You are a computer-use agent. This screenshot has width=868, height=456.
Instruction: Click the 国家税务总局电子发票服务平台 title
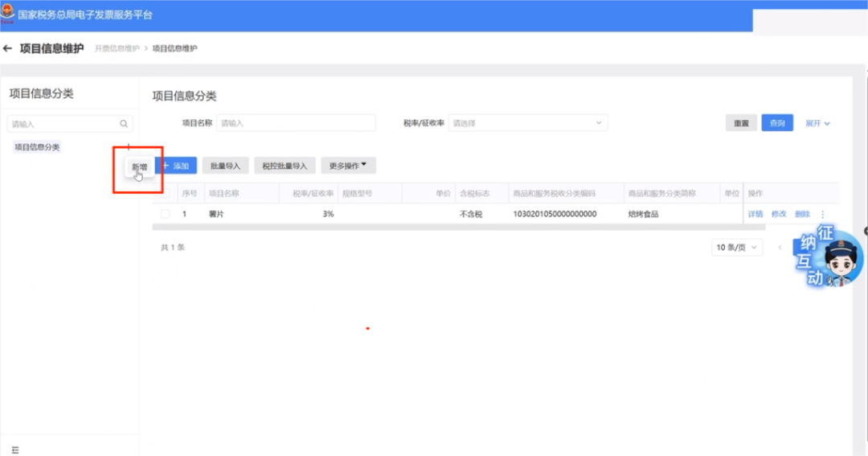click(85, 15)
